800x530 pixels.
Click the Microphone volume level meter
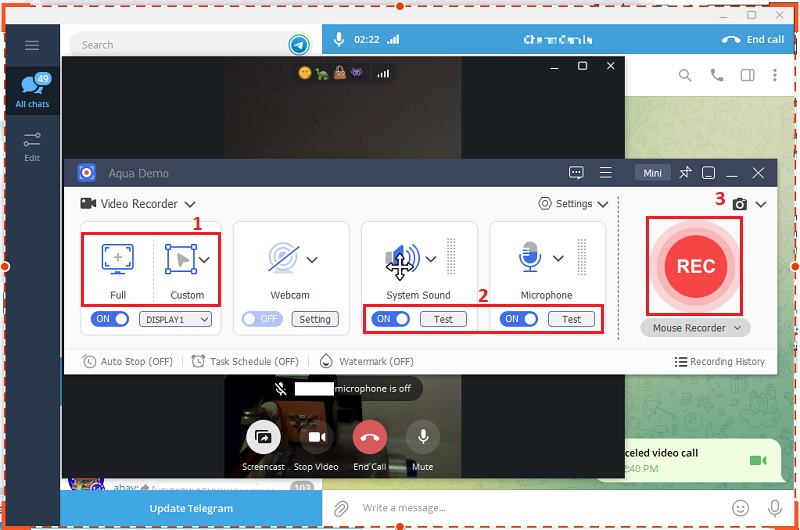[582, 257]
